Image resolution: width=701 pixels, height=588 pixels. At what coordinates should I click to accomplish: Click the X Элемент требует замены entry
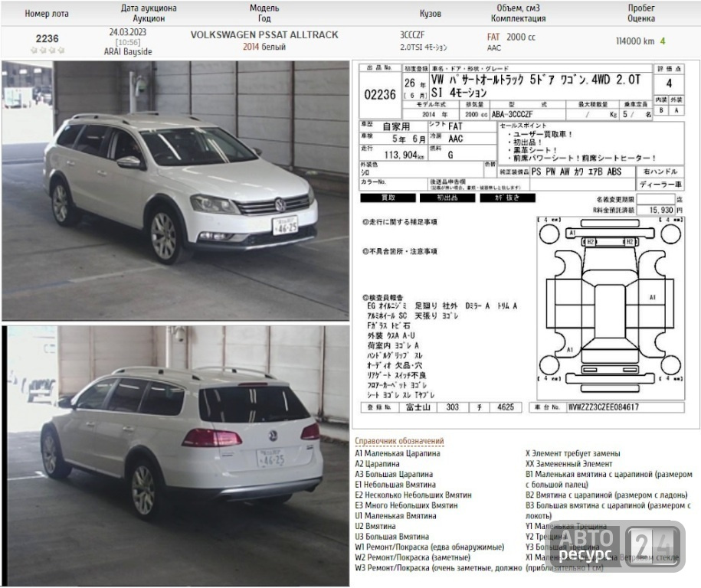[573, 453]
